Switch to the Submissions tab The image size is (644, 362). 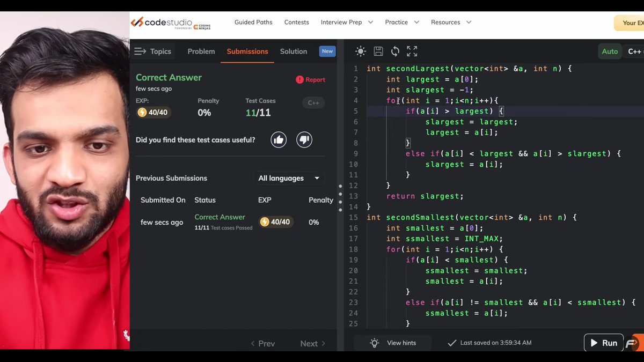pyautogui.click(x=247, y=51)
